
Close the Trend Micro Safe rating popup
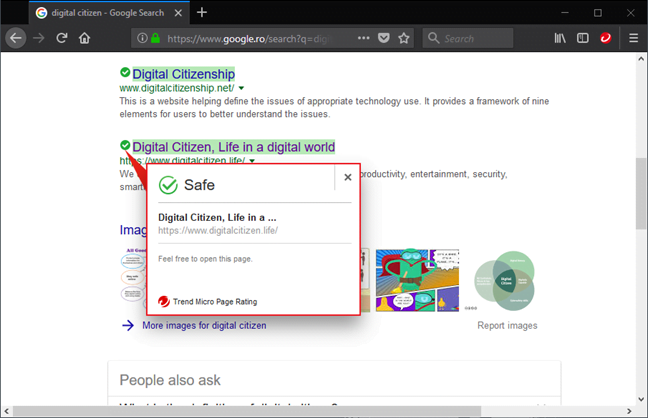click(348, 177)
